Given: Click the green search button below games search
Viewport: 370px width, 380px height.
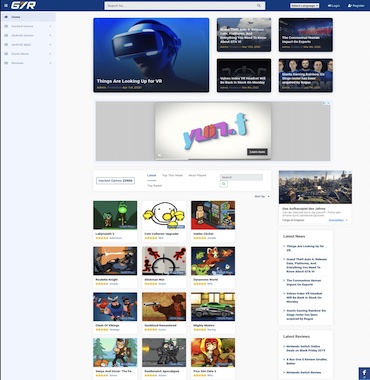Looking at the screenshot, I should 224,184.
